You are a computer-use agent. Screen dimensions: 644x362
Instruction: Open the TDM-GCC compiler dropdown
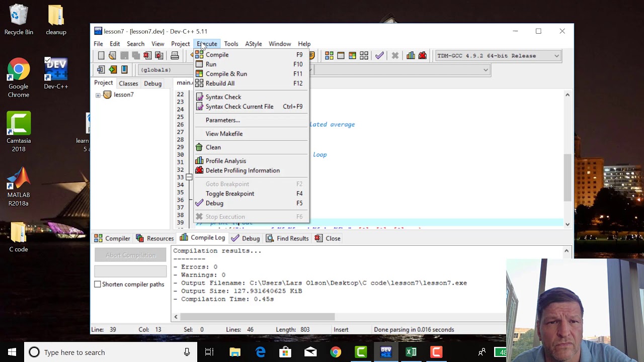pos(498,56)
